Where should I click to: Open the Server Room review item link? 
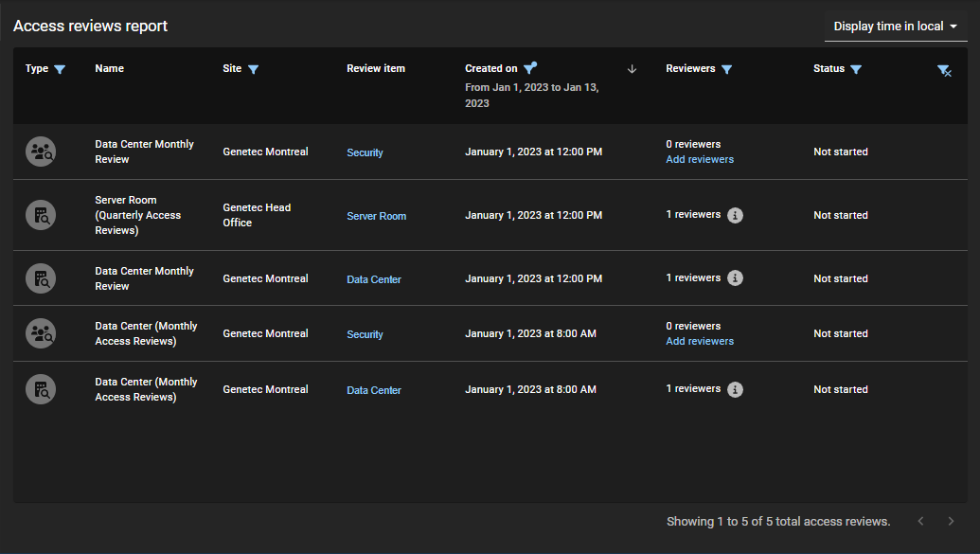(376, 216)
